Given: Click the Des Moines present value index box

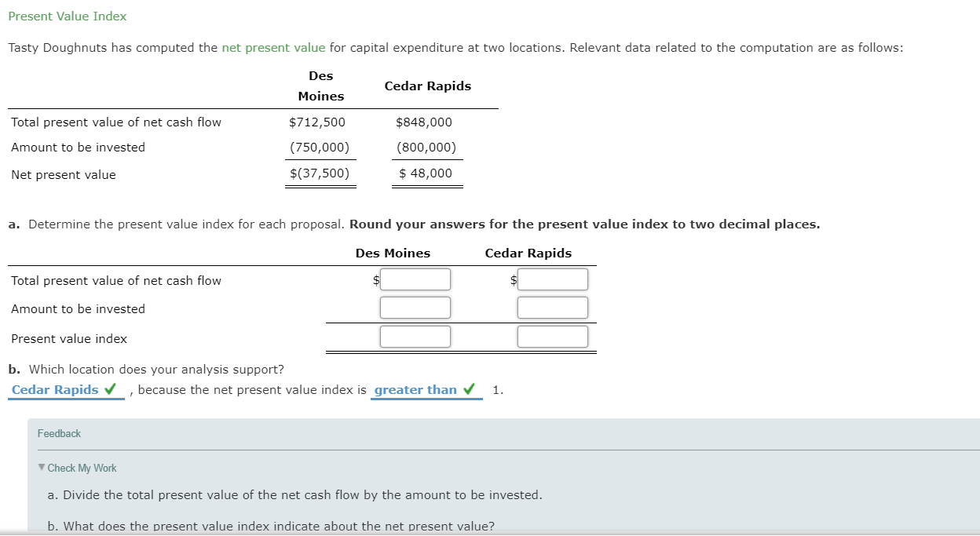Looking at the screenshot, I should [x=415, y=336].
